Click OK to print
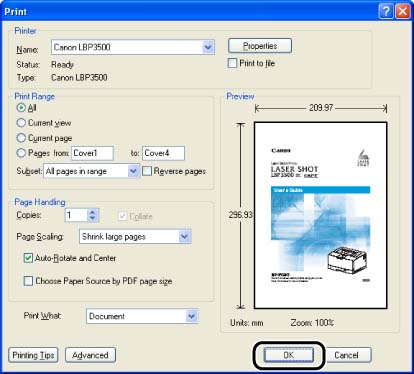 pos(289,355)
